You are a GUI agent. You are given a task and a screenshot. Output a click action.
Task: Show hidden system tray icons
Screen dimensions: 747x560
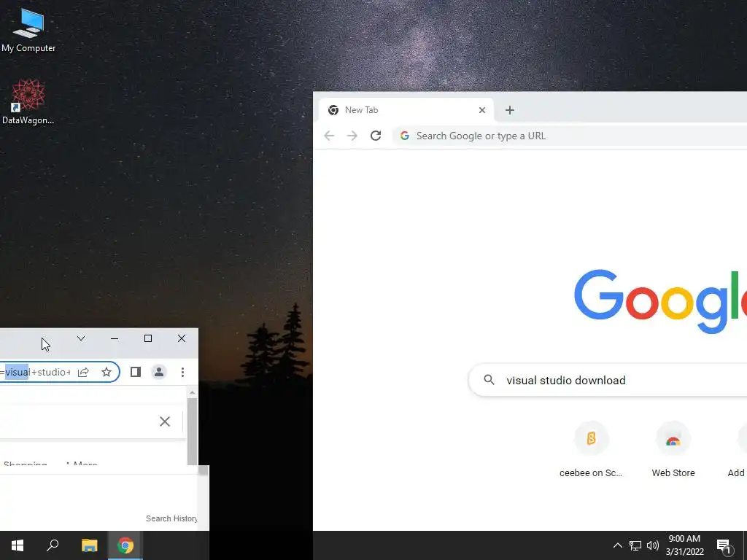[617, 545]
